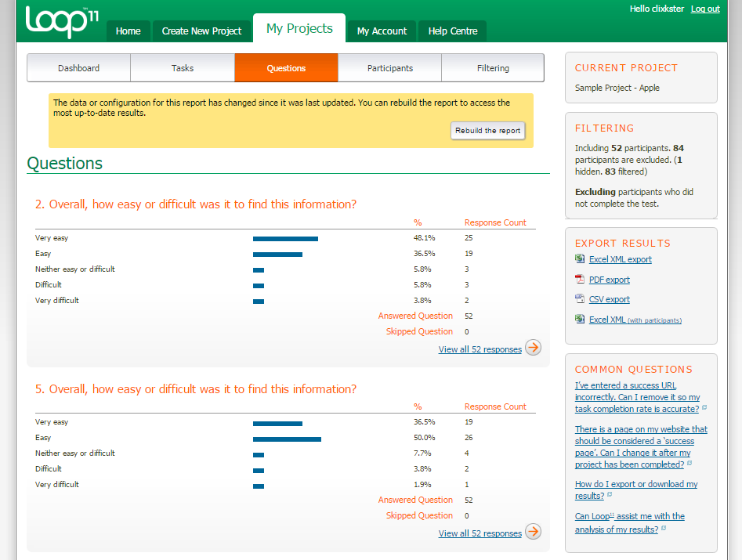This screenshot has width=742, height=560.
Task: Open the My Account tab
Action: click(x=382, y=31)
